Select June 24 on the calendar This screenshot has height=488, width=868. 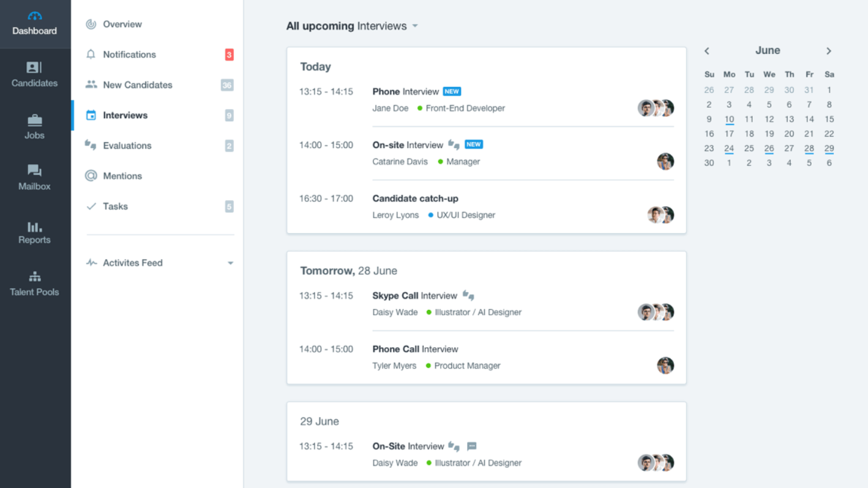729,148
